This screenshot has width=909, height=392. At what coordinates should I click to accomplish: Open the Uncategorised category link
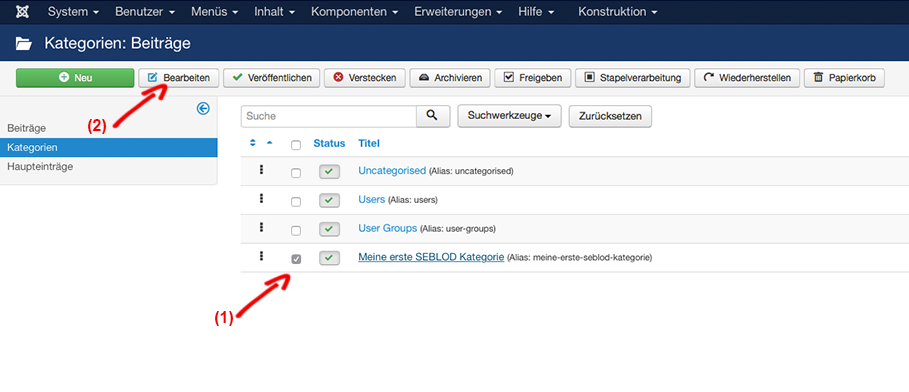[x=392, y=170]
